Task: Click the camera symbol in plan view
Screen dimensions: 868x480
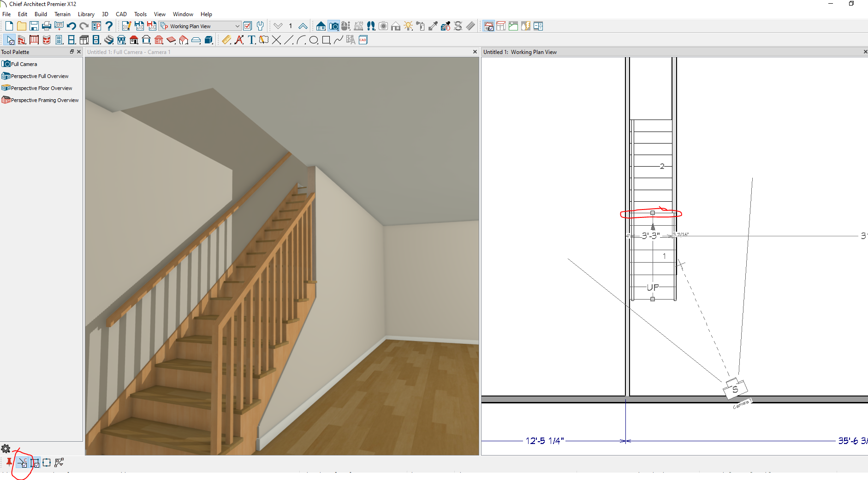Action: (735, 389)
